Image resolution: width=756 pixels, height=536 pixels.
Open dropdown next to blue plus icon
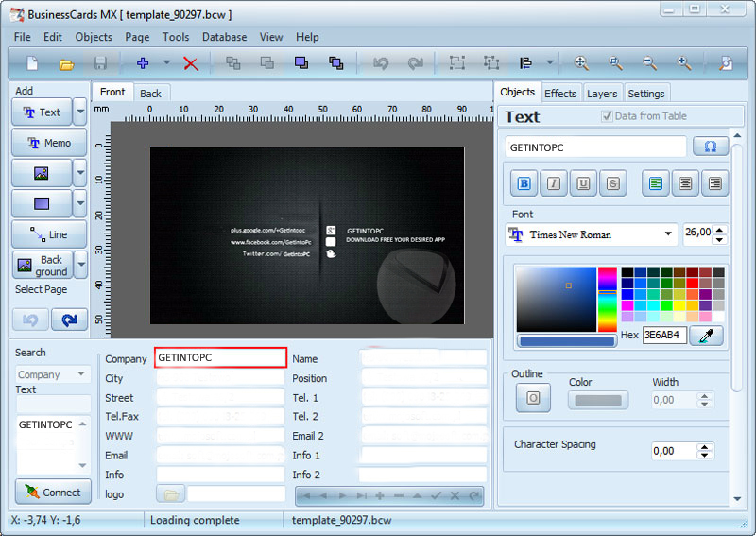click(167, 62)
